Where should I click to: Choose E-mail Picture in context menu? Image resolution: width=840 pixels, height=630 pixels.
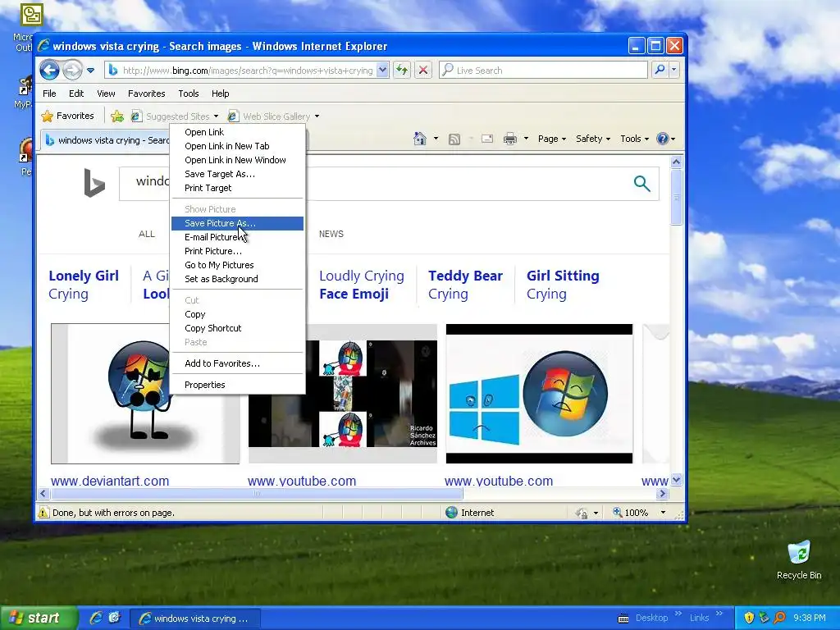tap(237, 237)
